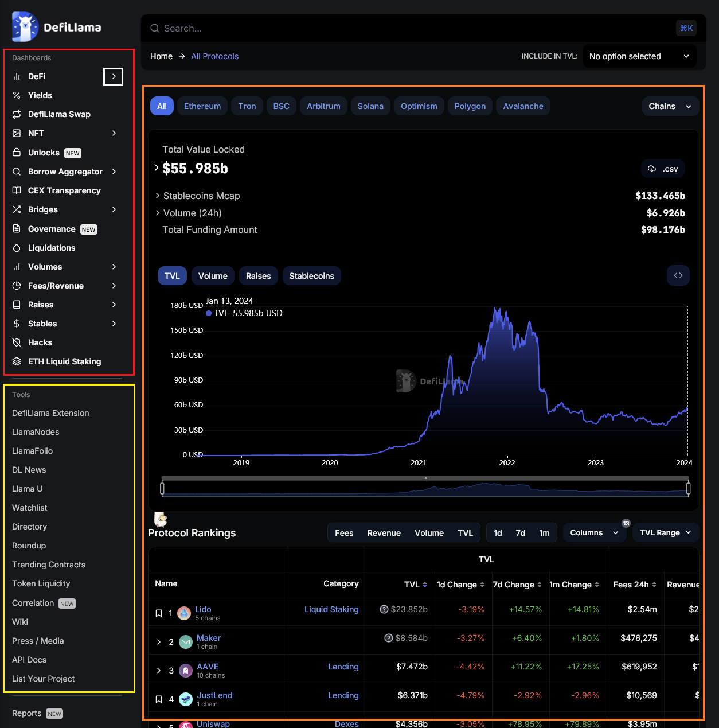Toggle the Volume column group in rankings
The height and width of the screenshot is (728, 719).
(429, 533)
